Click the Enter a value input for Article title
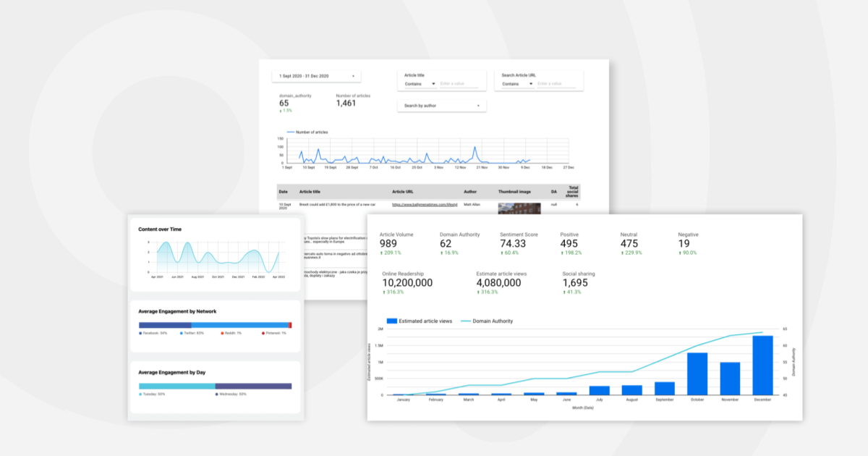This screenshot has width=868, height=456. click(x=460, y=83)
